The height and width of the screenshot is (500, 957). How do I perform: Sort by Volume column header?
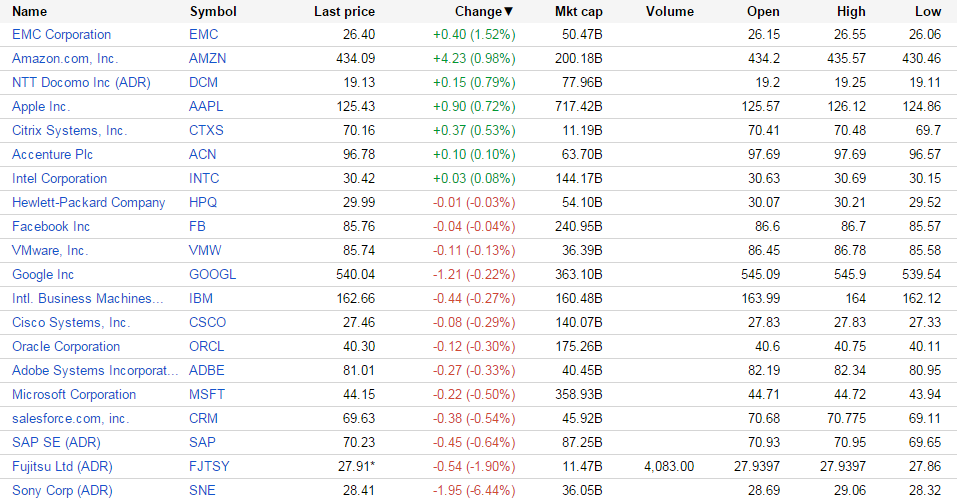tap(669, 12)
